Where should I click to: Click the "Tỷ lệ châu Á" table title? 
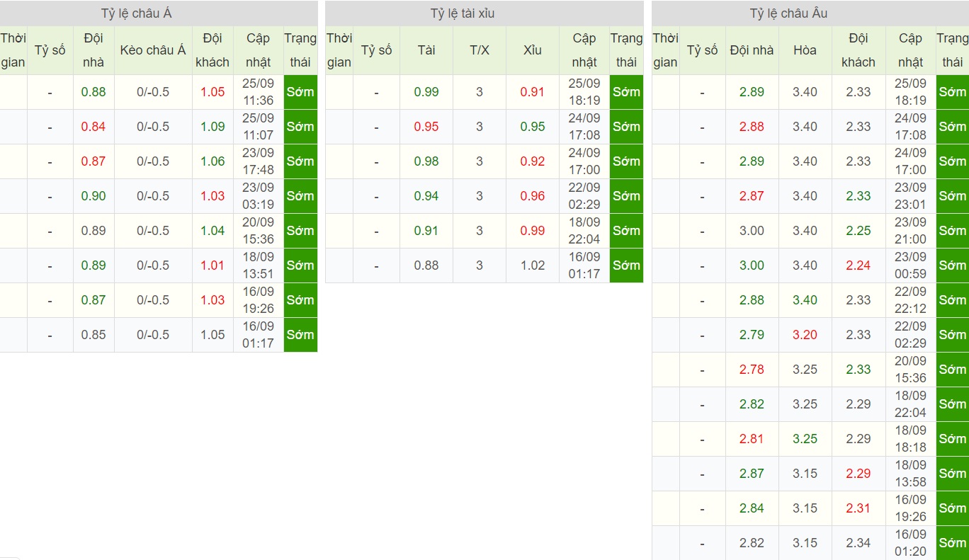pyautogui.click(x=136, y=13)
